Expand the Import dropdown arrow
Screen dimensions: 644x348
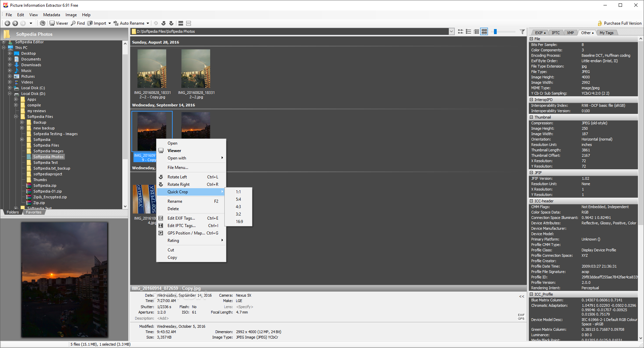[x=109, y=23]
